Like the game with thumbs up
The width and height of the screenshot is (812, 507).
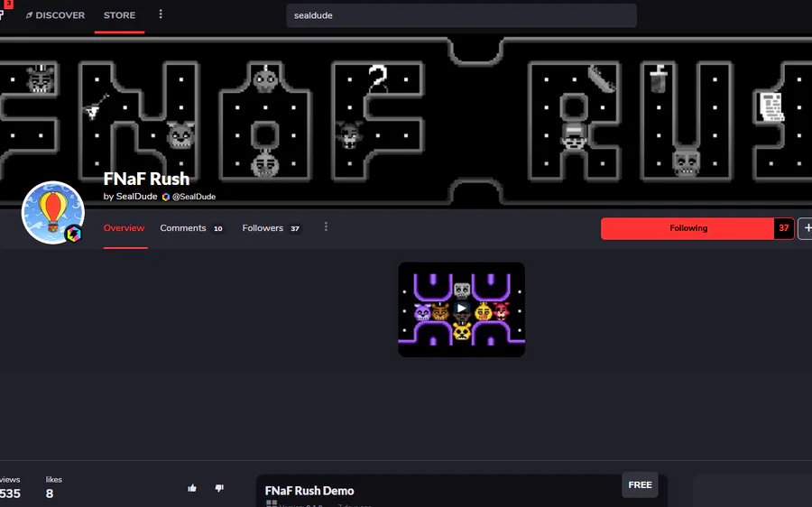(x=192, y=488)
